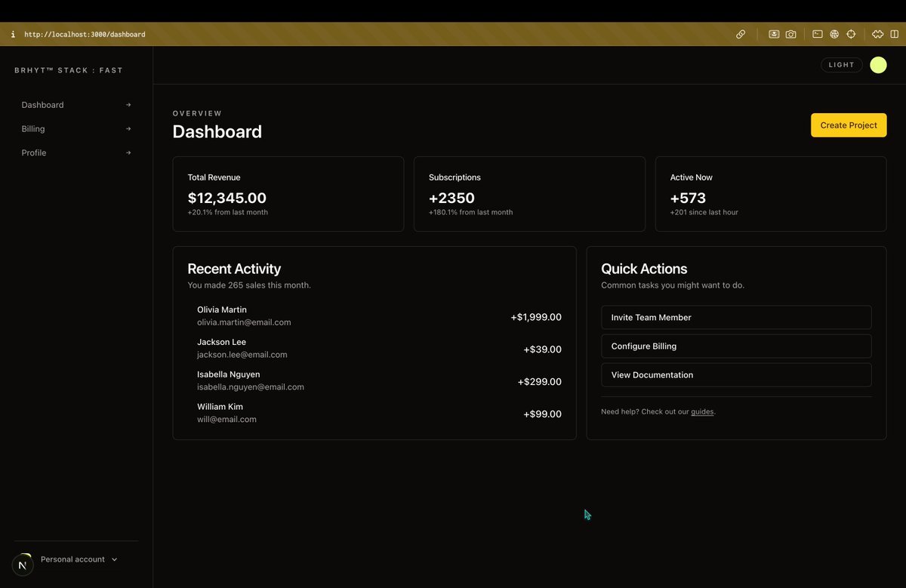This screenshot has width=906, height=588.
Task: Click the Personal account label
Action: coord(72,559)
